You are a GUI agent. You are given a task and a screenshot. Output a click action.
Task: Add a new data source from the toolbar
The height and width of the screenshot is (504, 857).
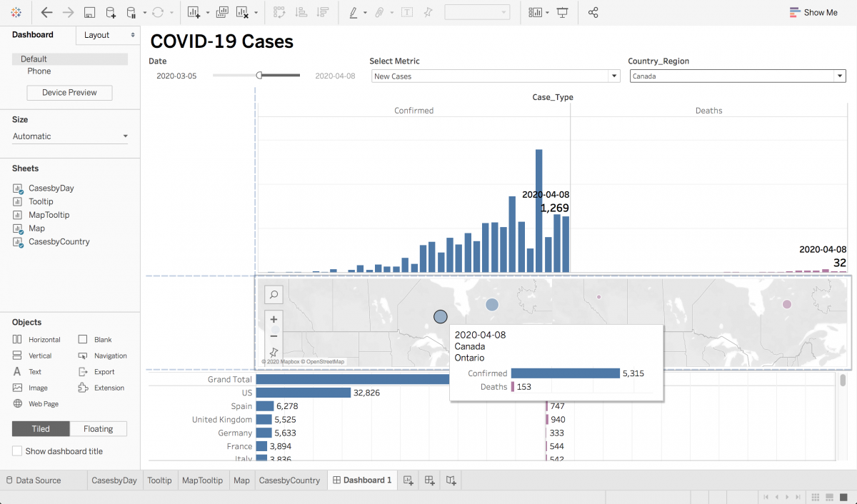[x=109, y=12]
